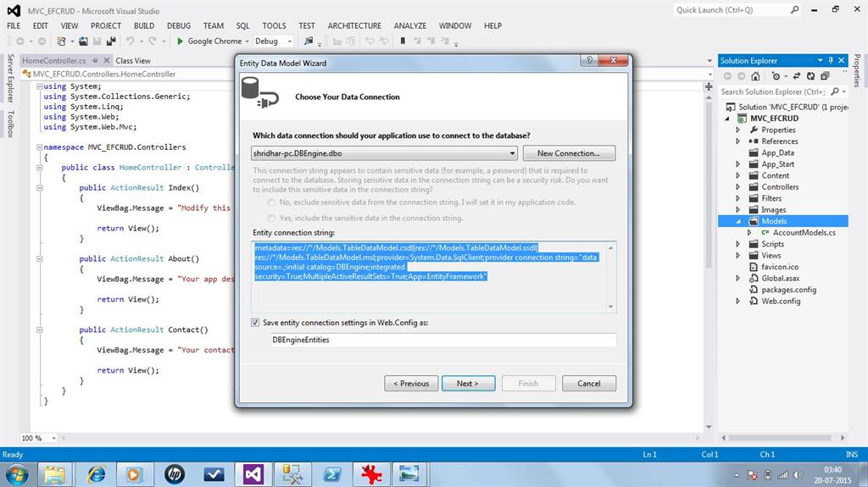This screenshot has height=487, width=868.
Task: Click Collapse All icon in Solution Explorer
Action: [x=825, y=76]
